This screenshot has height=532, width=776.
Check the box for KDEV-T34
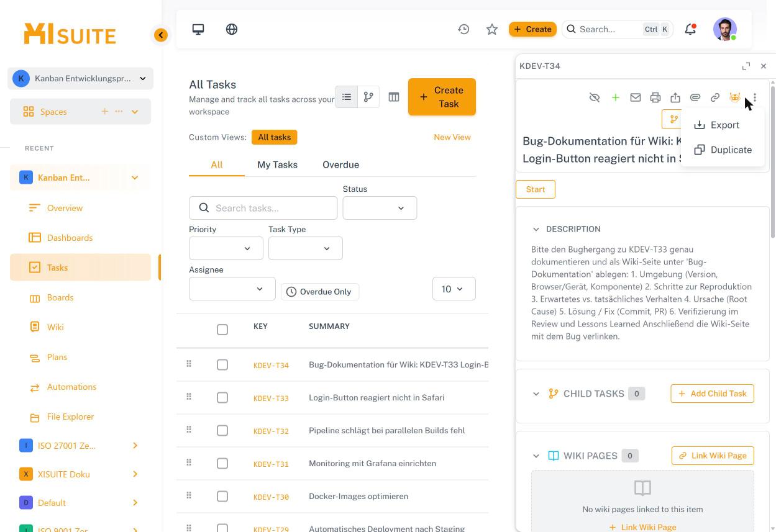point(222,365)
